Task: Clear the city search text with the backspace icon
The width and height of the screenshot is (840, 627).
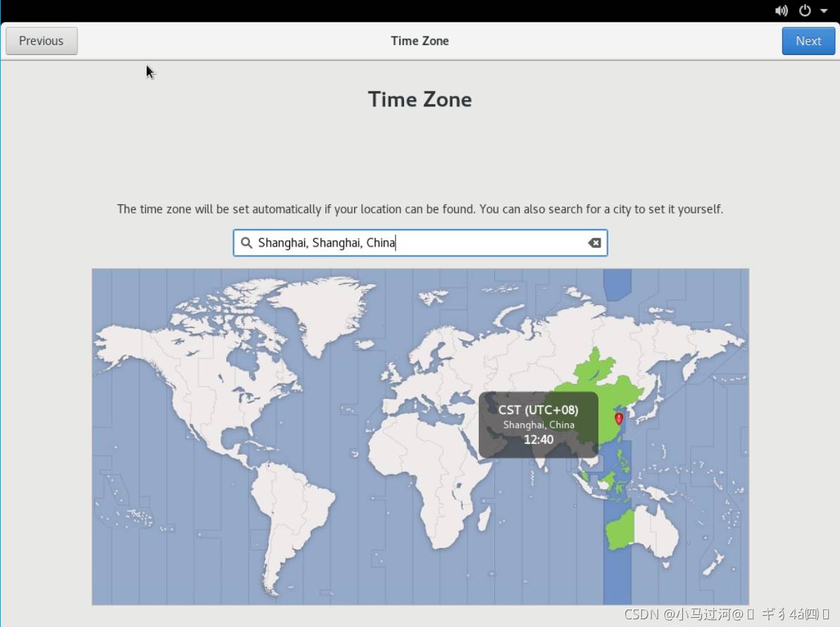Action: (x=594, y=243)
